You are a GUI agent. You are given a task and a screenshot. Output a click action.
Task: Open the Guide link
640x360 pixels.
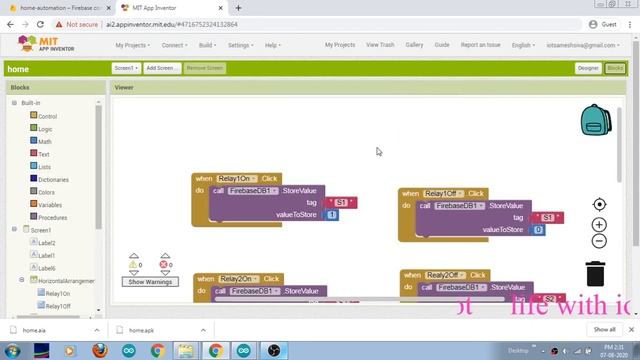point(442,45)
